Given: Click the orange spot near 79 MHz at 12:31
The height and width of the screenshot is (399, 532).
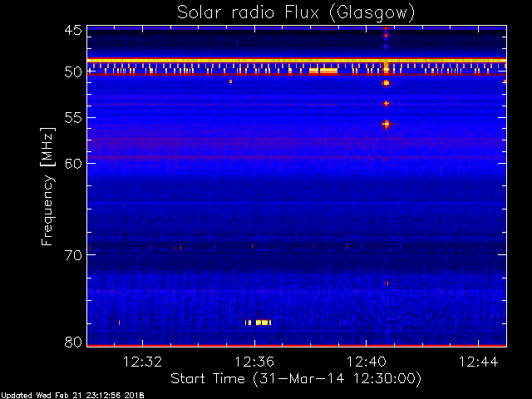Looking at the screenshot, I should coord(119,323).
